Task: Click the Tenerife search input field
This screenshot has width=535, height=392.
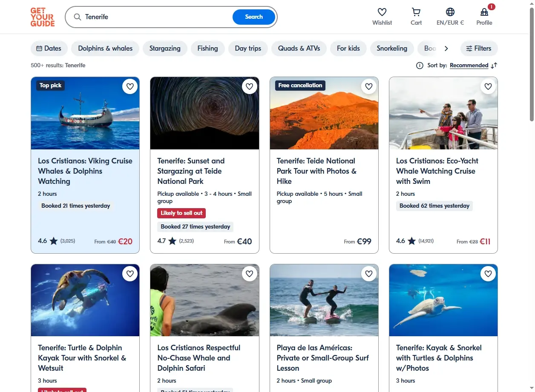Action: click(158, 17)
